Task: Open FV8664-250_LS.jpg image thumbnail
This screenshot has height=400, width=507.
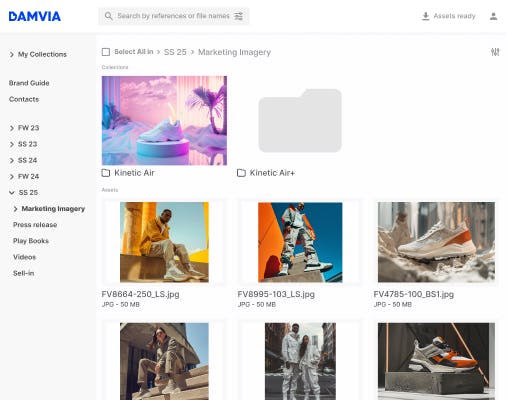Action: pyautogui.click(x=164, y=242)
